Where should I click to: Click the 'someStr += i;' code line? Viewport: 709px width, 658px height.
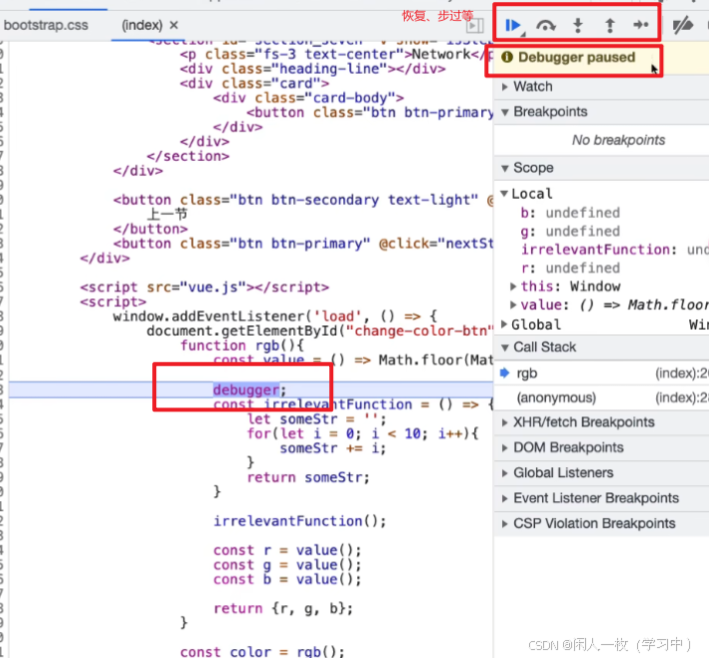[x=333, y=448]
